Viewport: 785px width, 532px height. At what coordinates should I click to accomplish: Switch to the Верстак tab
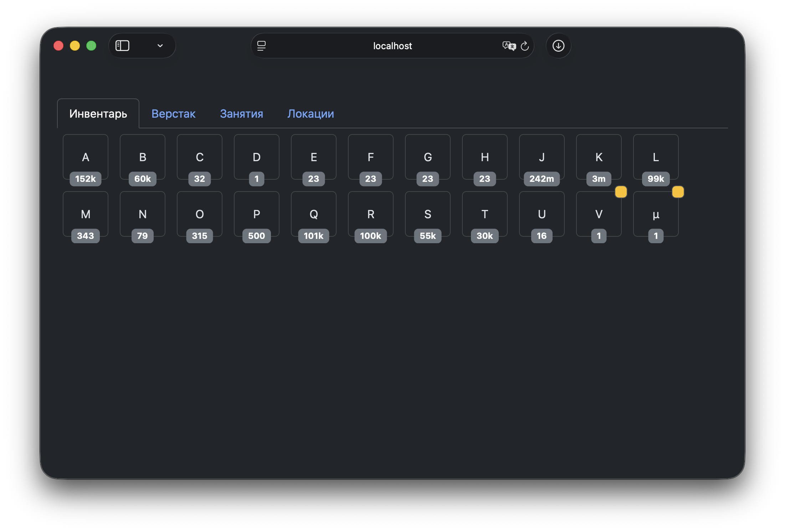[173, 114]
